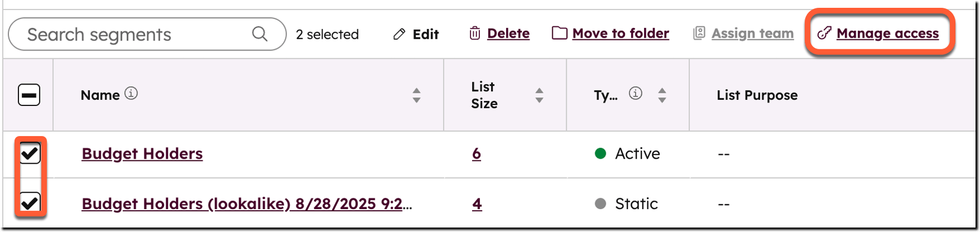The height and width of the screenshot is (232, 980).
Task: Click the Manage access button
Action: 887,34
